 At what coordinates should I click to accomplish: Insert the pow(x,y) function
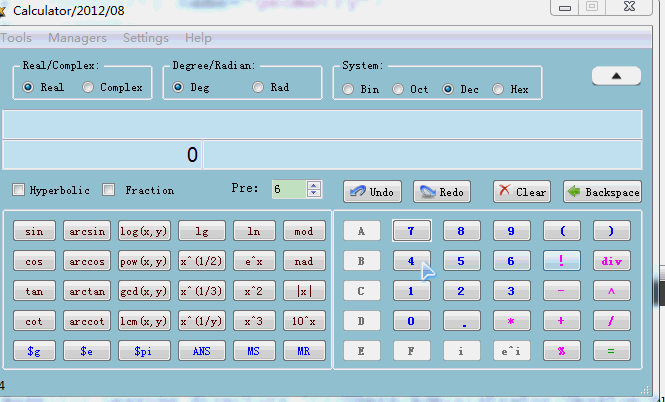(x=144, y=261)
